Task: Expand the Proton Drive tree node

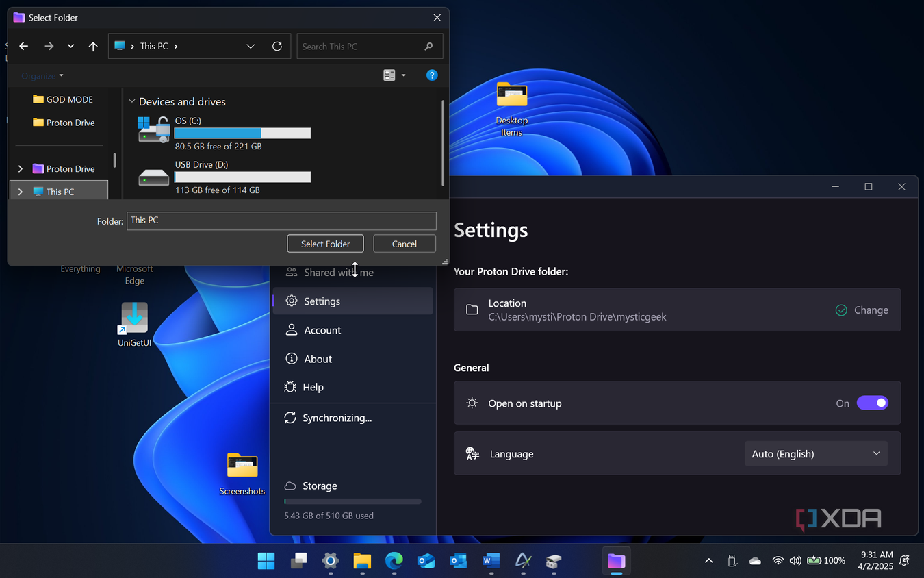Action: 21,168
